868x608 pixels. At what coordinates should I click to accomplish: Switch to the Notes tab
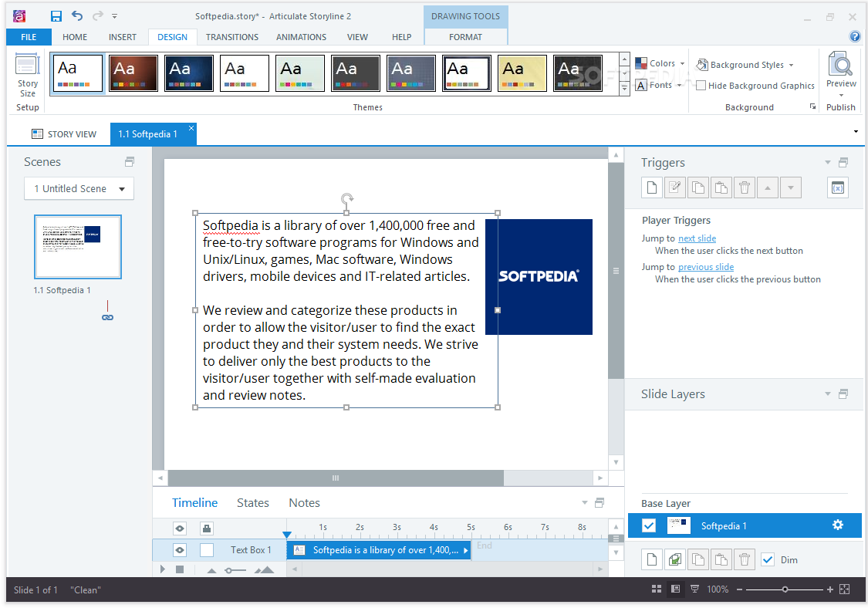tap(305, 503)
